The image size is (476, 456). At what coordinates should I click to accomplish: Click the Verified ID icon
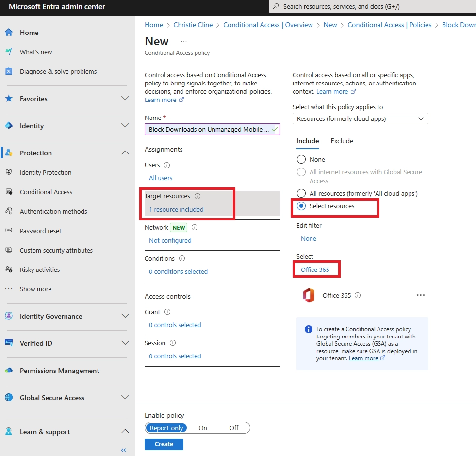point(9,343)
